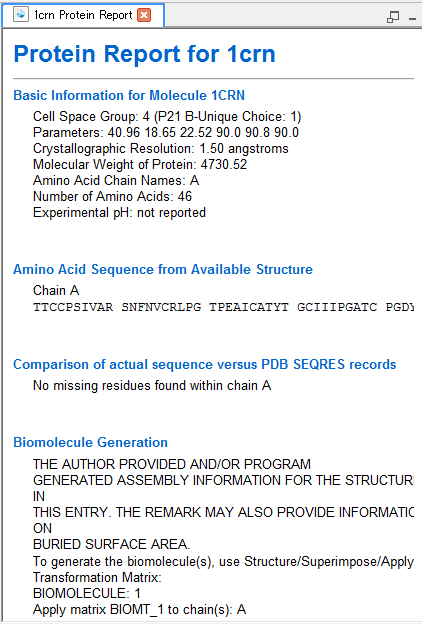Restore the report panel view
The image size is (422, 624).
pos(393,17)
